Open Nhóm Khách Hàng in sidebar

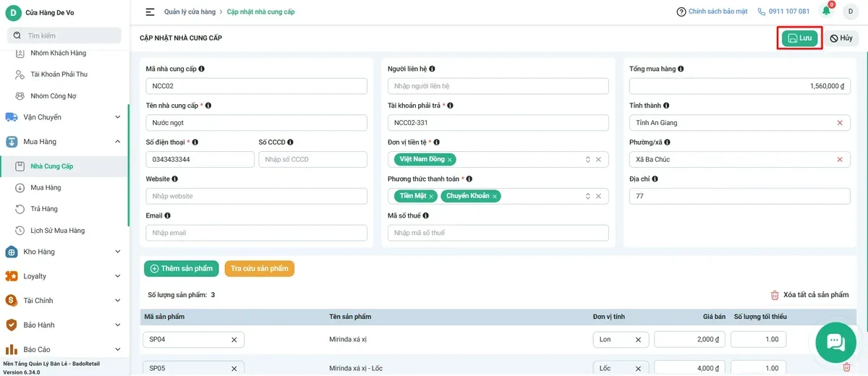58,53
